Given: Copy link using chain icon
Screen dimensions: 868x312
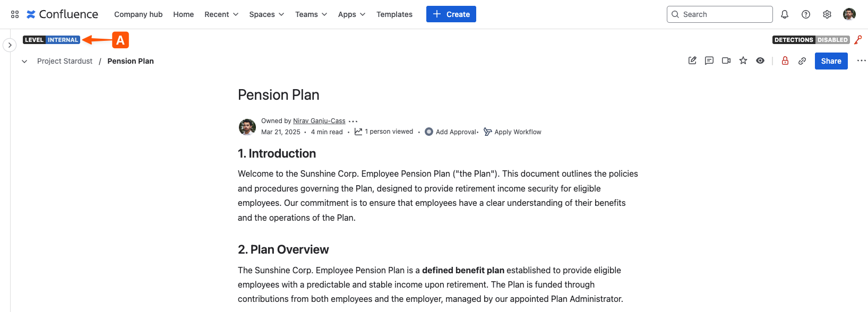Looking at the screenshot, I should [802, 61].
